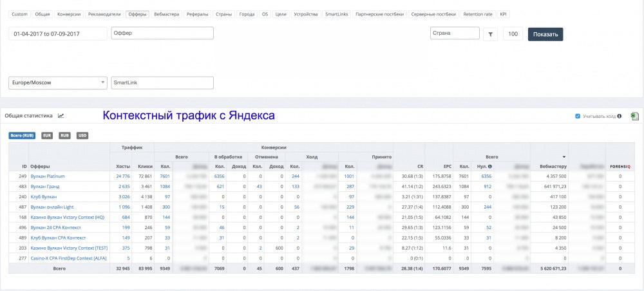Open the Серверные постбеки tab

(433, 14)
